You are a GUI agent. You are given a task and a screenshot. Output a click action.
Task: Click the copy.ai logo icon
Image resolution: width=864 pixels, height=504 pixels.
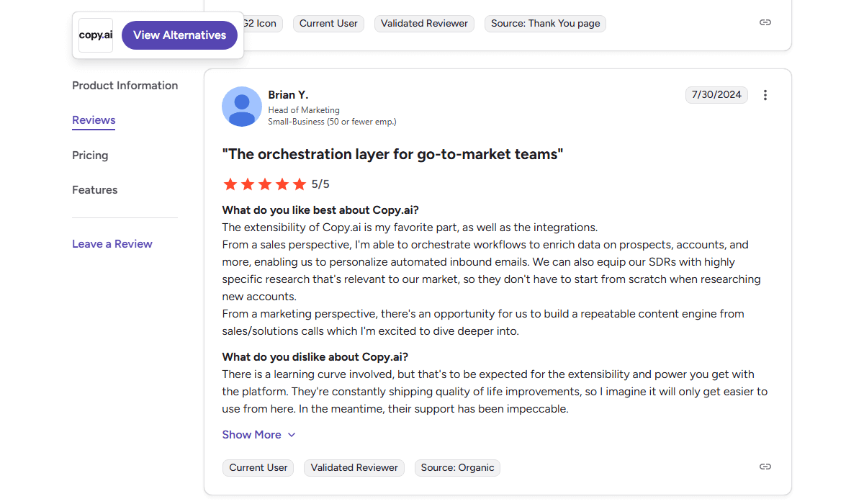tap(96, 35)
